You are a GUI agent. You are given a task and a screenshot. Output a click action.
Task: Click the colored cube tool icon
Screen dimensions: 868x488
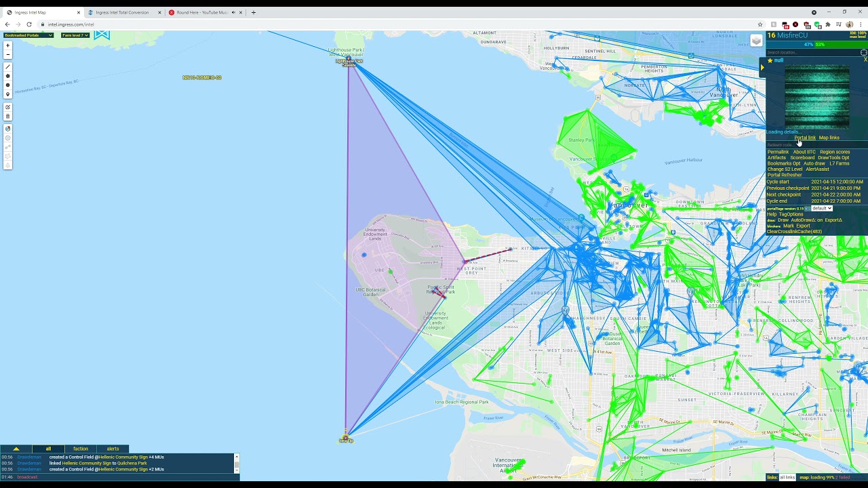[x=8, y=129]
